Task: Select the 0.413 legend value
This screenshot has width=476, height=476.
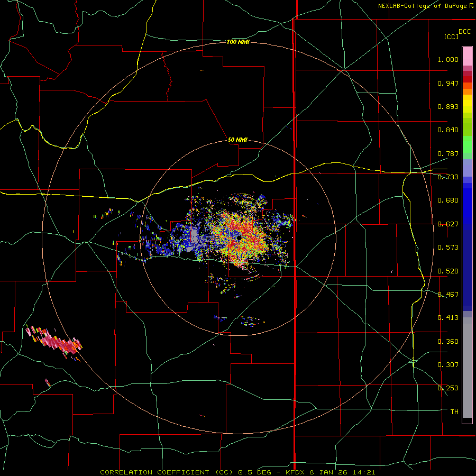Action: tap(448, 318)
